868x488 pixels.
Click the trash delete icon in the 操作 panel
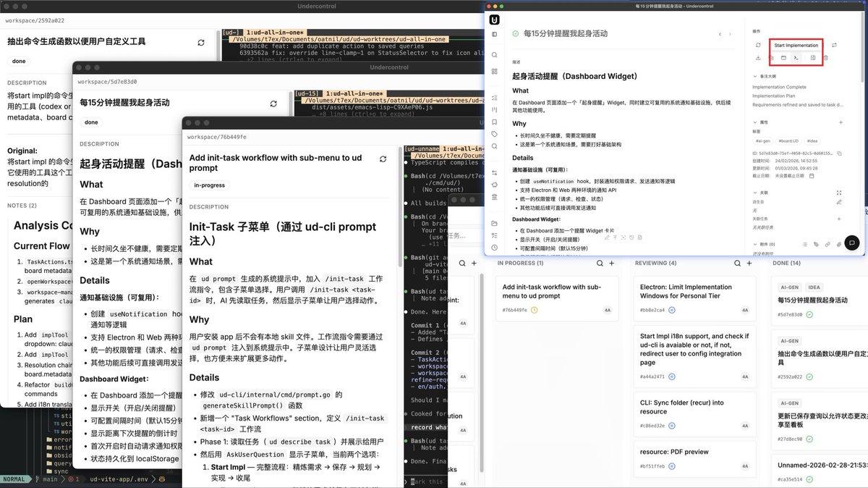pyautogui.click(x=826, y=57)
